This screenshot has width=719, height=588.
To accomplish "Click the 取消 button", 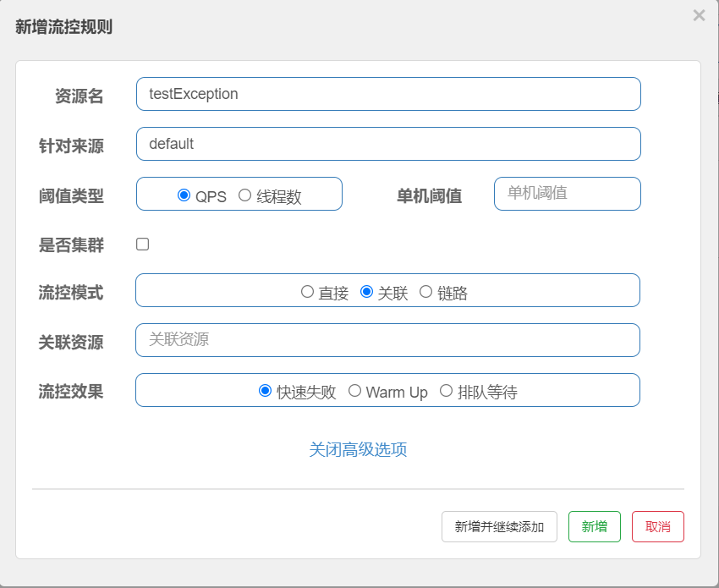I will [x=658, y=526].
